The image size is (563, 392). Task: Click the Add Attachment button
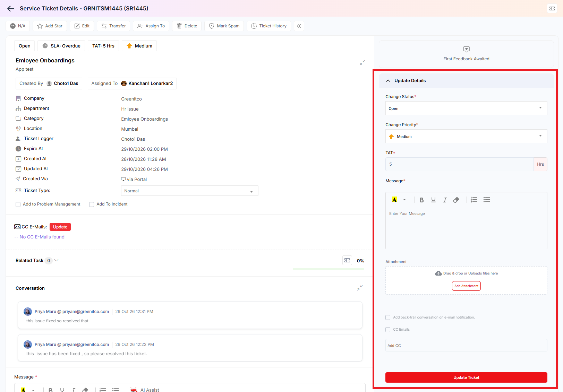point(466,286)
